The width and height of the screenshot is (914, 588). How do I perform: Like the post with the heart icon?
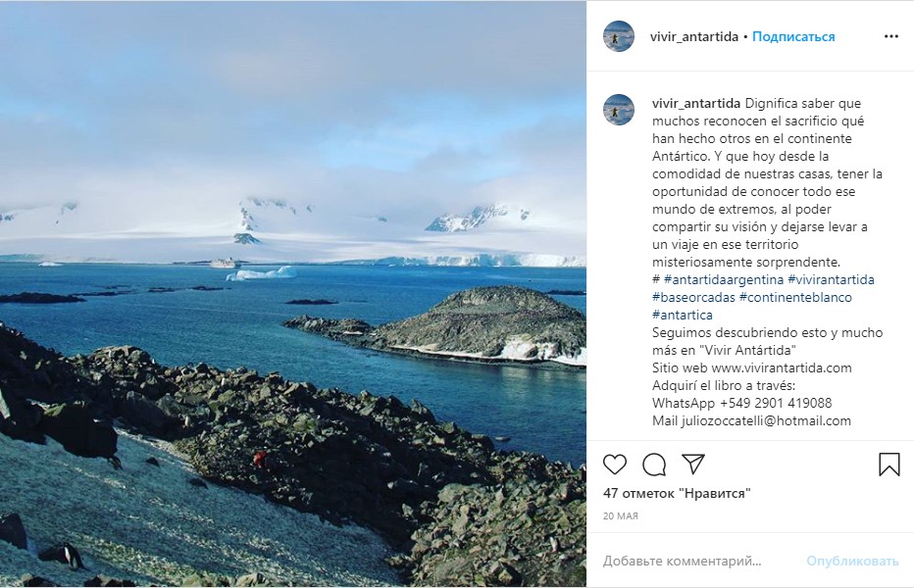click(x=615, y=464)
